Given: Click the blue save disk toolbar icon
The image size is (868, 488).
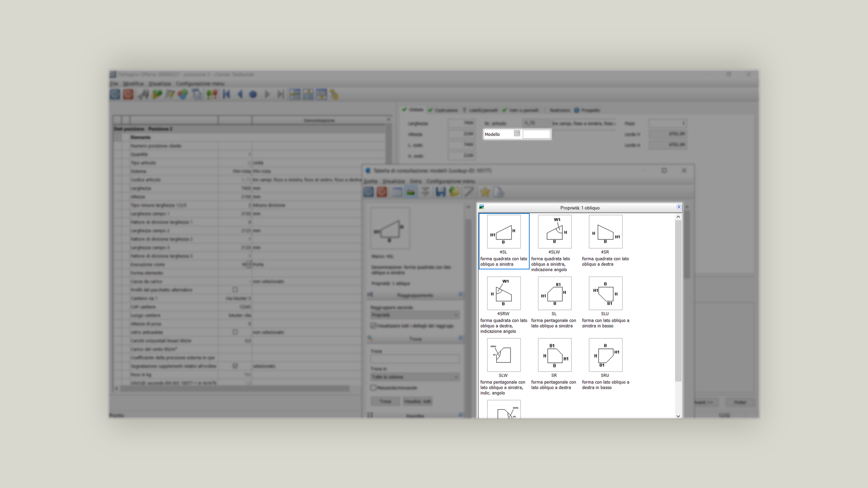Looking at the screenshot, I should point(440,192).
